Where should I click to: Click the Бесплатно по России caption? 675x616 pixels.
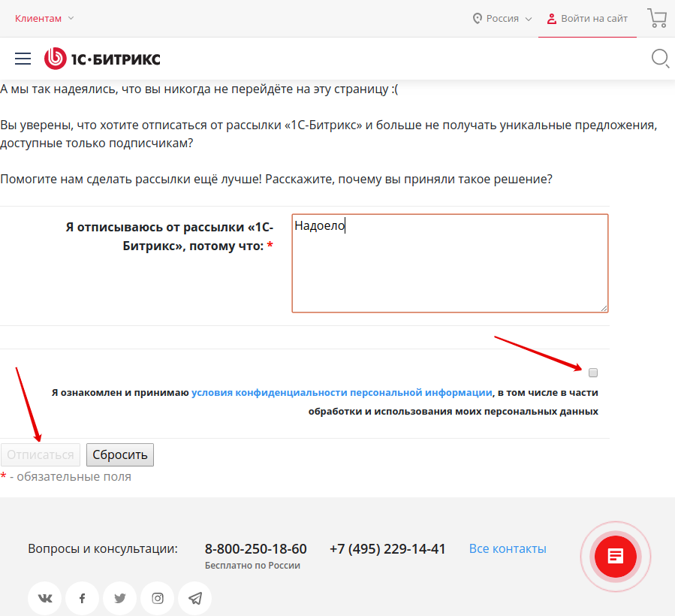pyautogui.click(x=252, y=566)
